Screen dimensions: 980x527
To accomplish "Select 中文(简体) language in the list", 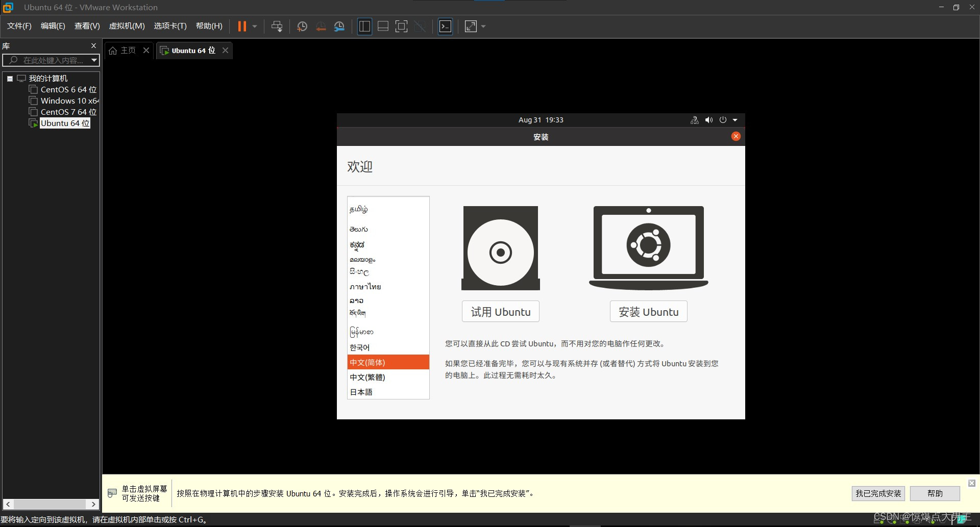I will [x=388, y=362].
